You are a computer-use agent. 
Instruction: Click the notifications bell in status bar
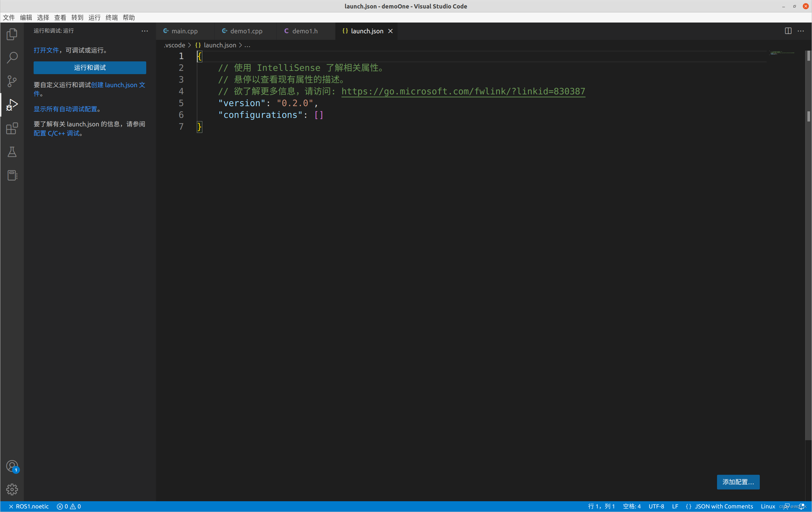801,506
